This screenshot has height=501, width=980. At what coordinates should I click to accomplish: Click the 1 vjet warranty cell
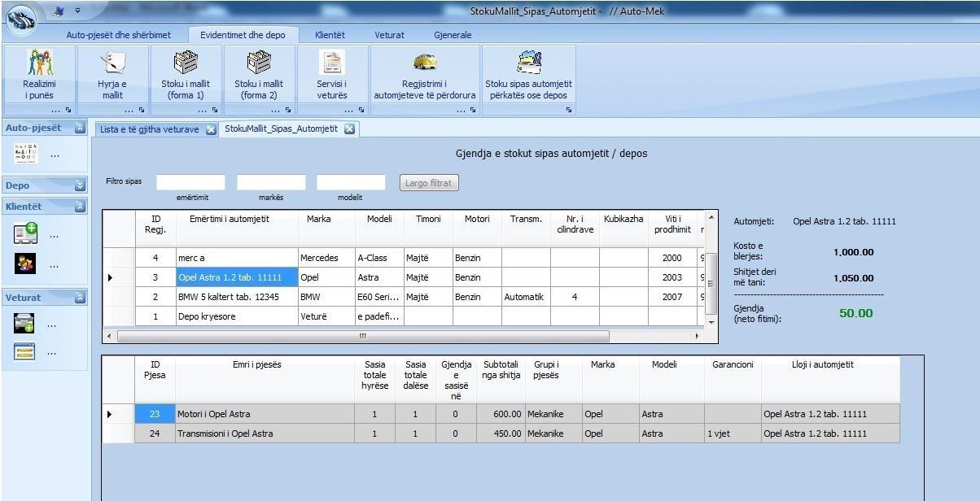[733, 433]
